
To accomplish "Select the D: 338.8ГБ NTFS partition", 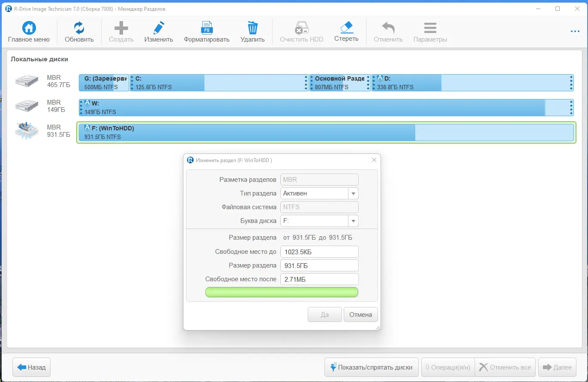I will 472,83.
